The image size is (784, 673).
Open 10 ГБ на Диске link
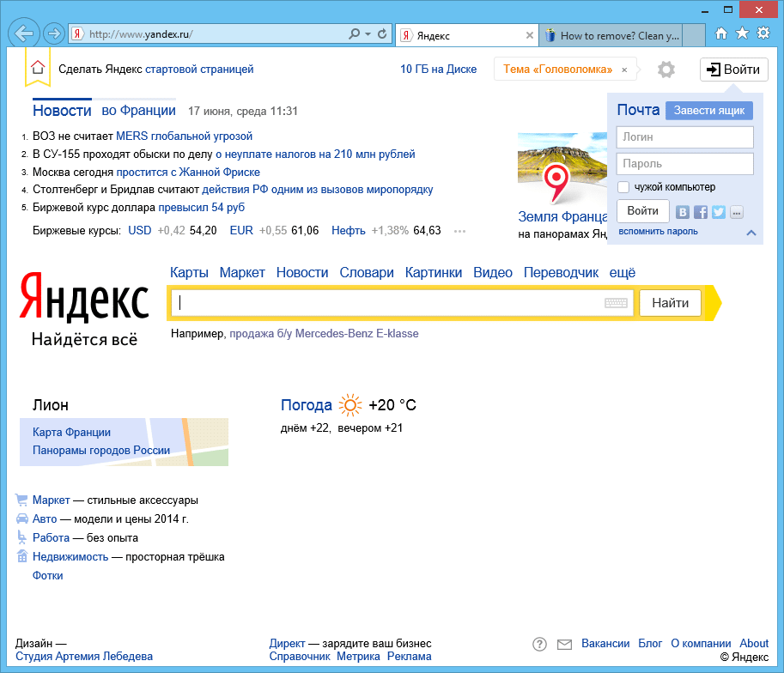(x=439, y=69)
